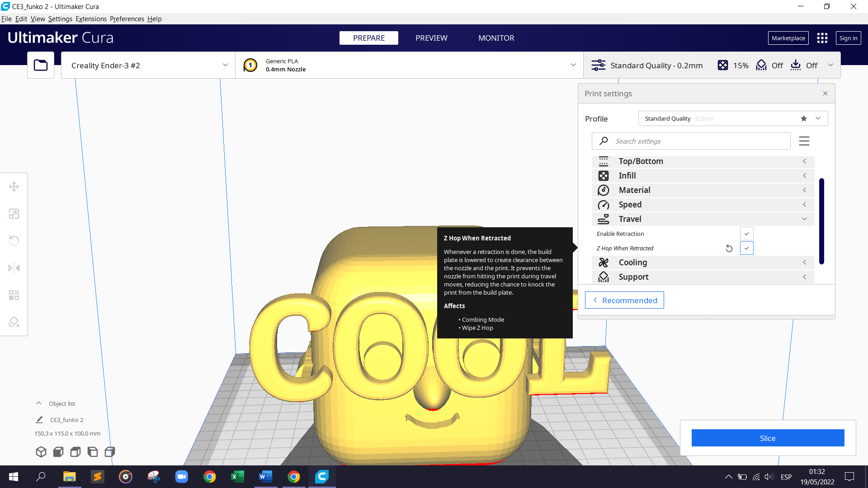Switch to the PREVIEW tab

pyautogui.click(x=431, y=38)
